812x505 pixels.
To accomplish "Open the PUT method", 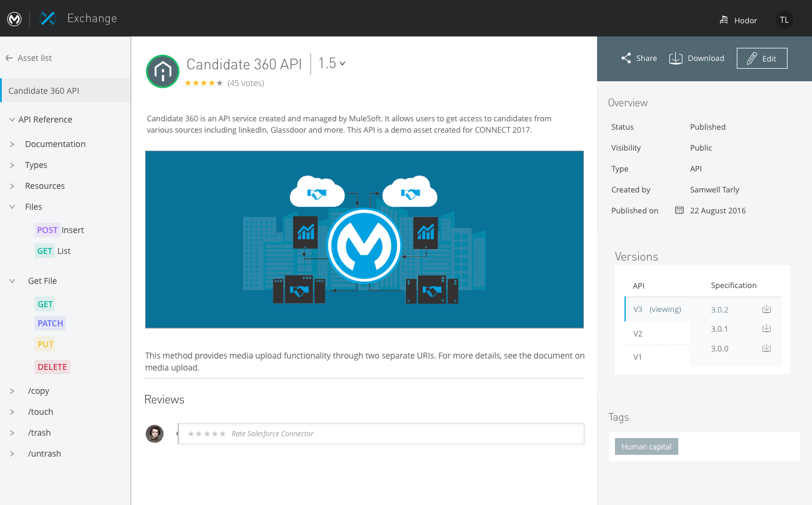I will (45, 344).
